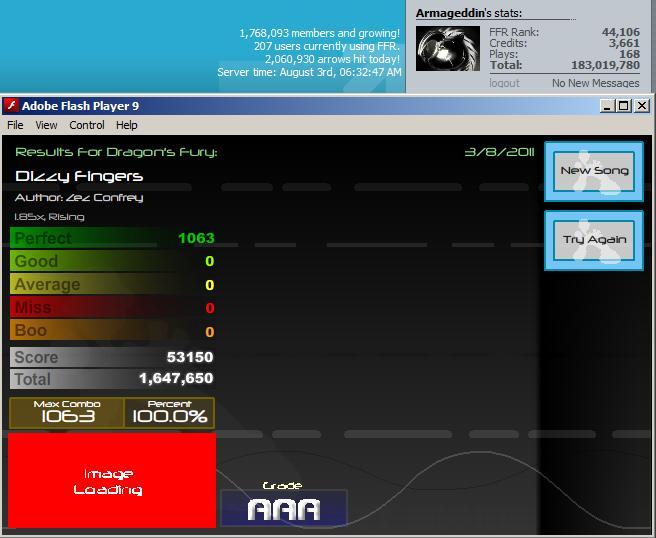Click the Adobe Flash Player title icon
Screen dimensions: 656x538
click(11, 105)
